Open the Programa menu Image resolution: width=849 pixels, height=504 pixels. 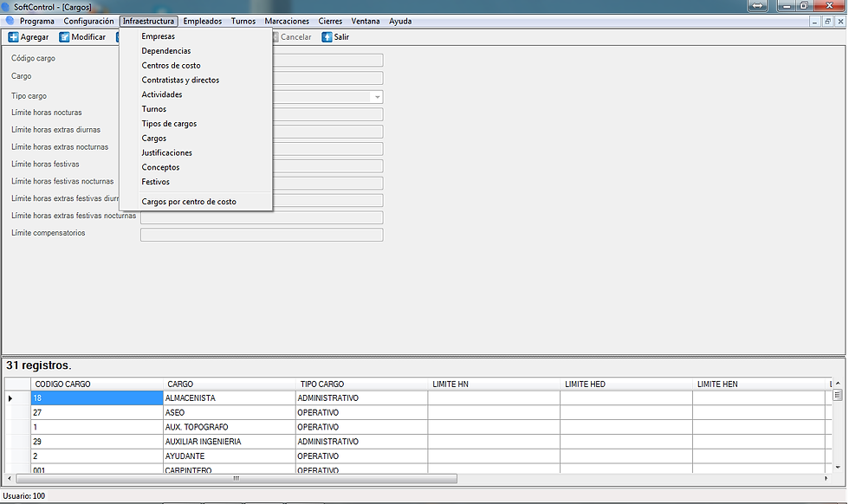(36, 21)
